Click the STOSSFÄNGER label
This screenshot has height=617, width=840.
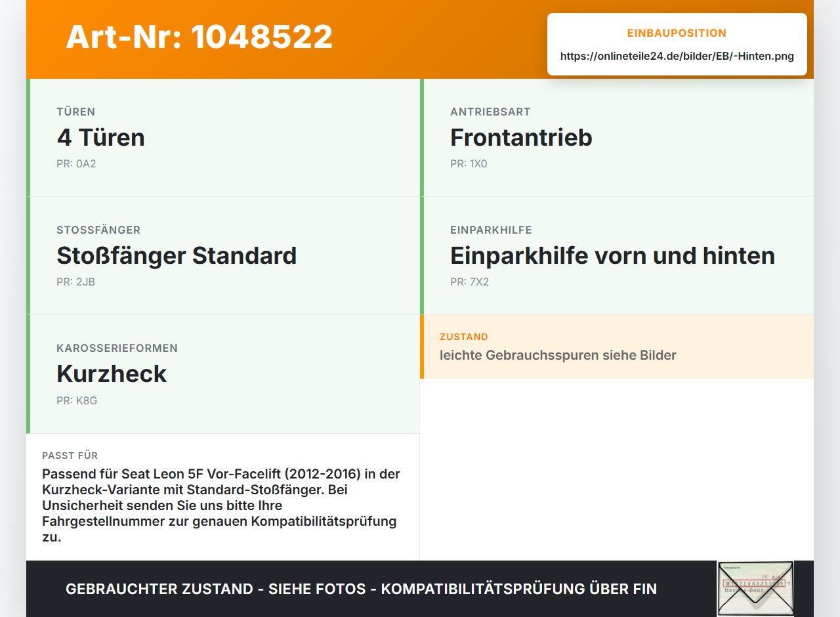[x=98, y=230]
